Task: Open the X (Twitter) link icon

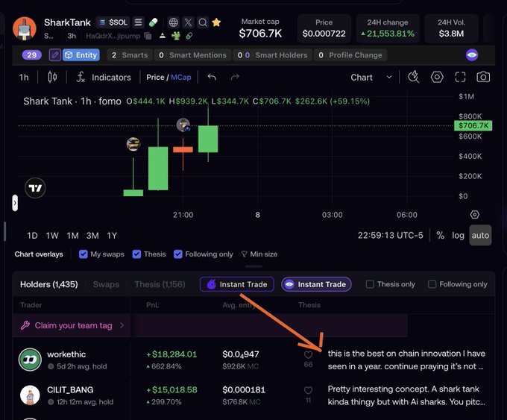Action: tap(188, 22)
